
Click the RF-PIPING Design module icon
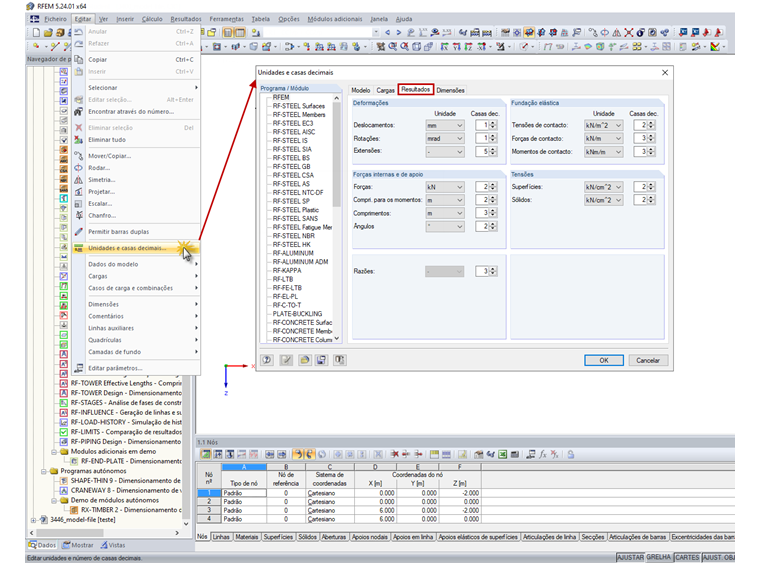coord(63,441)
